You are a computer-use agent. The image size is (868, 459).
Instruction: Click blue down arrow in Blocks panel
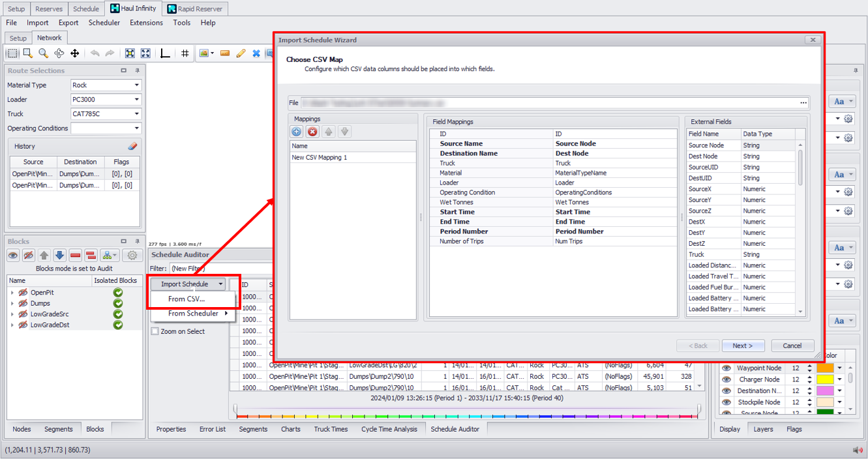coord(59,256)
